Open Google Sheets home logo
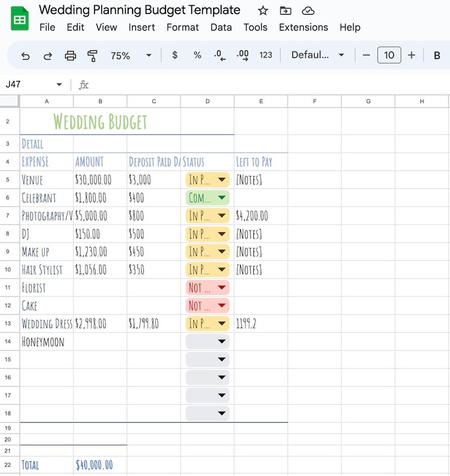Image resolution: width=450 pixels, height=476 pixels. (20, 19)
